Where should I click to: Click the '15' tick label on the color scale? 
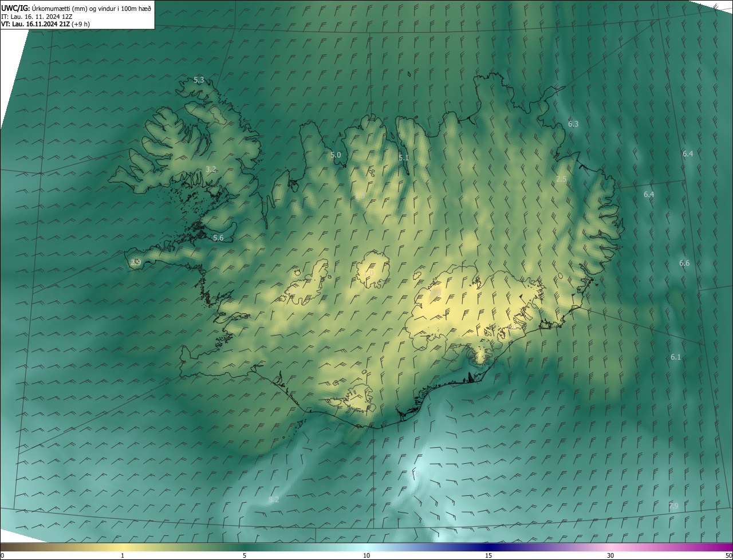pos(488,555)
